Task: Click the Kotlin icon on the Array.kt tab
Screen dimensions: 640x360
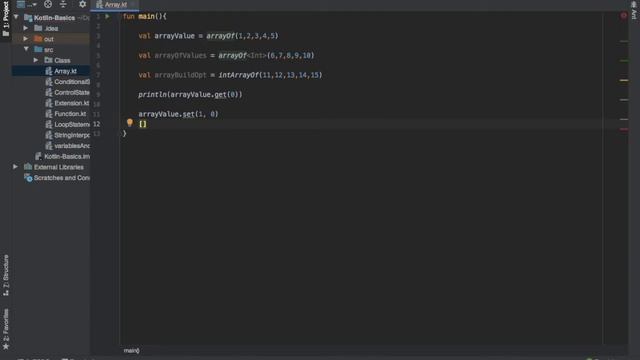Action: coord(99,4)
